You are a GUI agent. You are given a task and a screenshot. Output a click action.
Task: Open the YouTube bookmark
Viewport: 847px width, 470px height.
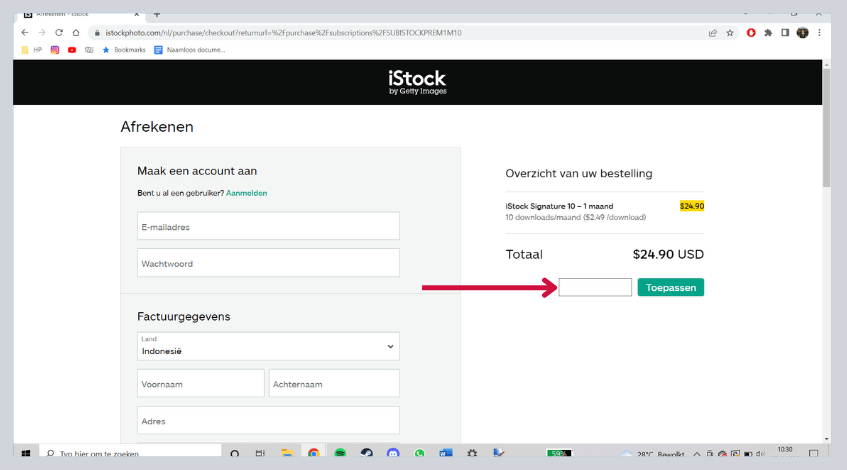(x=72, y=50)
